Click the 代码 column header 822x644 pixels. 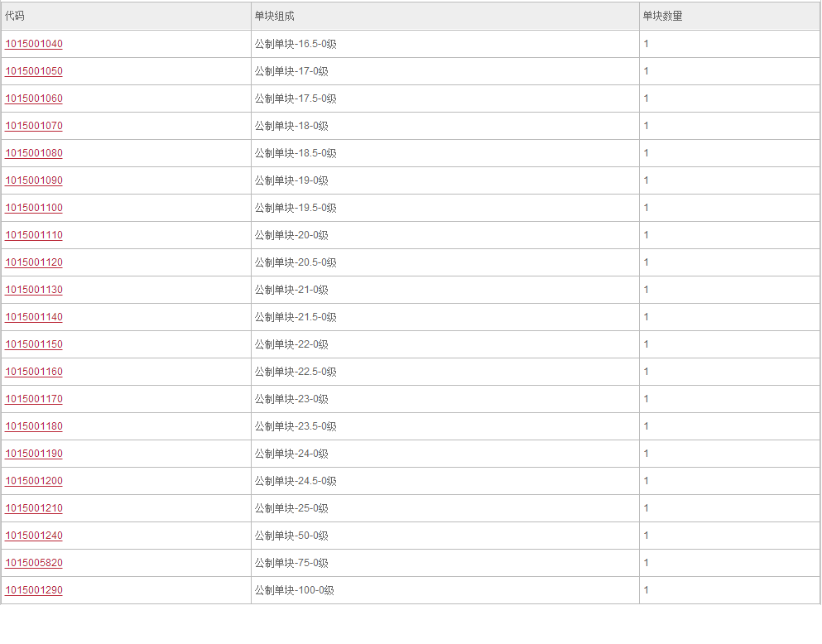click(15, 16)
